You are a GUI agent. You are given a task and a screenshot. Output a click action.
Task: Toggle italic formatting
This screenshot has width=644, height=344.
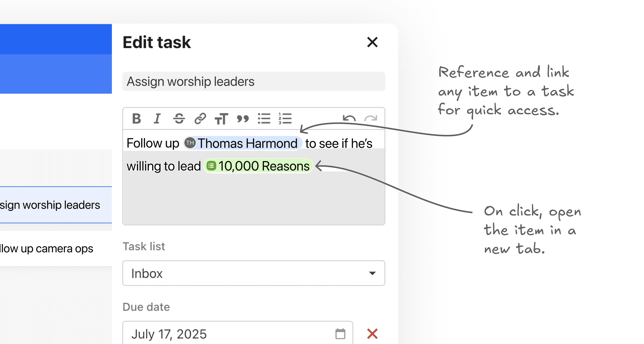pyautogui.click(x=157, y=119)
